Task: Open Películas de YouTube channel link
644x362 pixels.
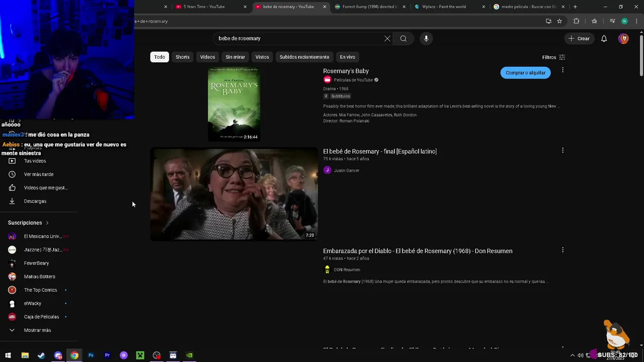Action: [353, 80]
